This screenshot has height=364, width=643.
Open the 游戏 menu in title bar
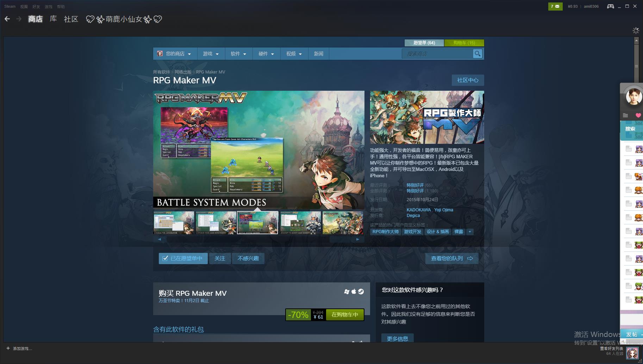pos(49,6)
